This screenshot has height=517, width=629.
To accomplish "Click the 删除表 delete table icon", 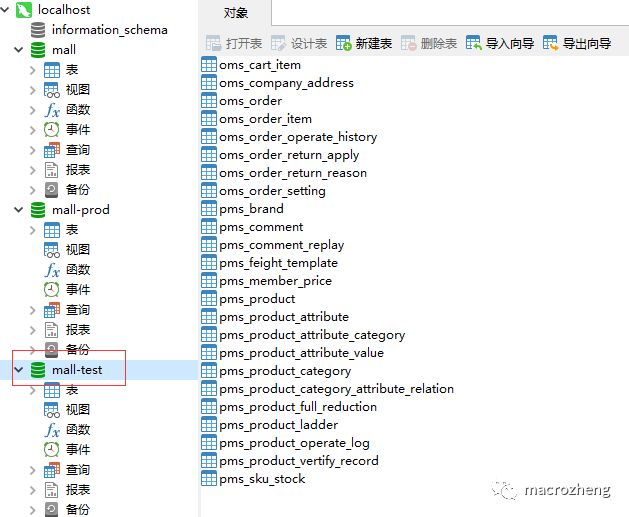I will point(409,43).
